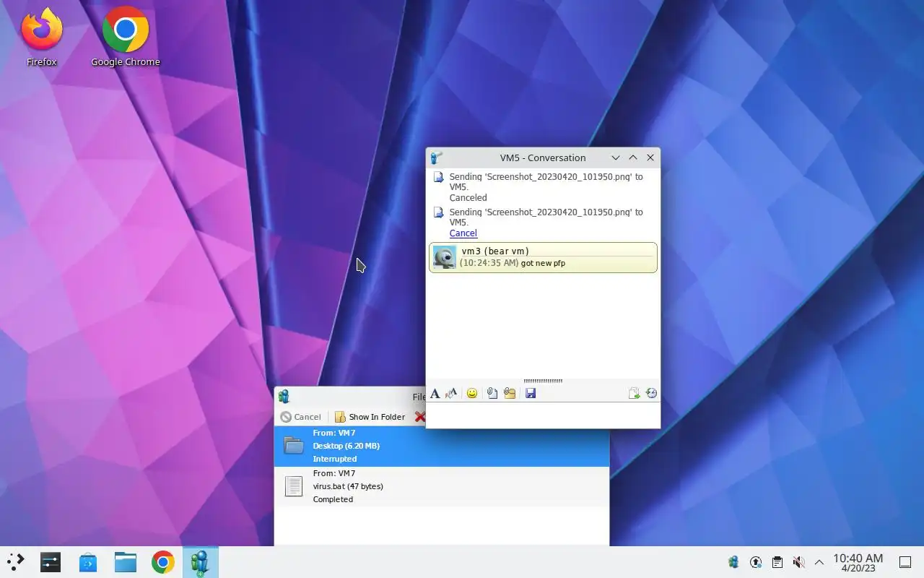Click the muted volume tray icon
924x578 pixels.
click(798, 562)
